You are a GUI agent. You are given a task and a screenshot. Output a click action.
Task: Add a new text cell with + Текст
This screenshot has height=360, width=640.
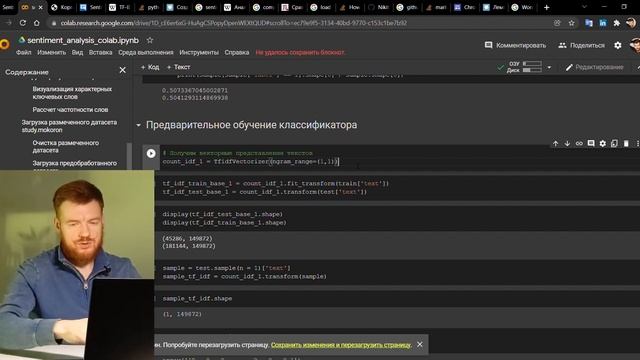coord(179,67)
